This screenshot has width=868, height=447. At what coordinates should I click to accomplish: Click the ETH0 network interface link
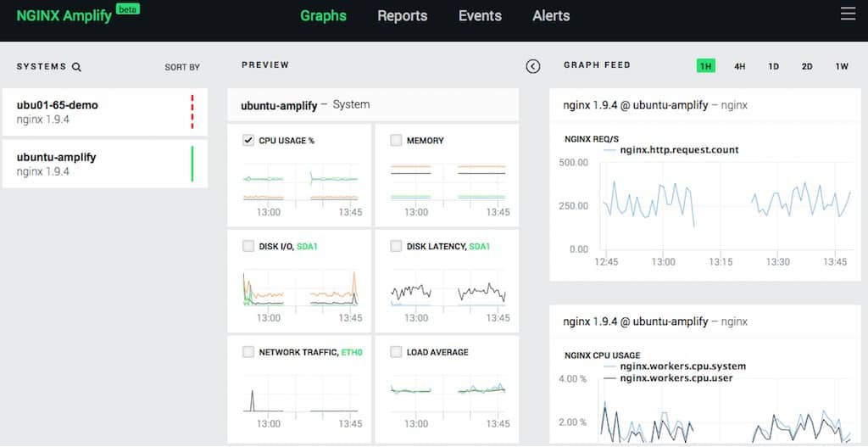[x=352, y=352]
